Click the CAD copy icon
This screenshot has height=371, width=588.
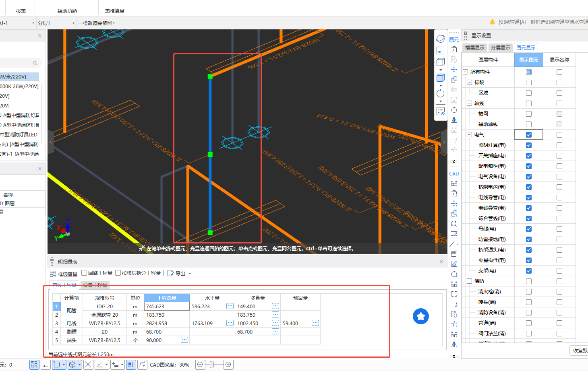(454, 213)
